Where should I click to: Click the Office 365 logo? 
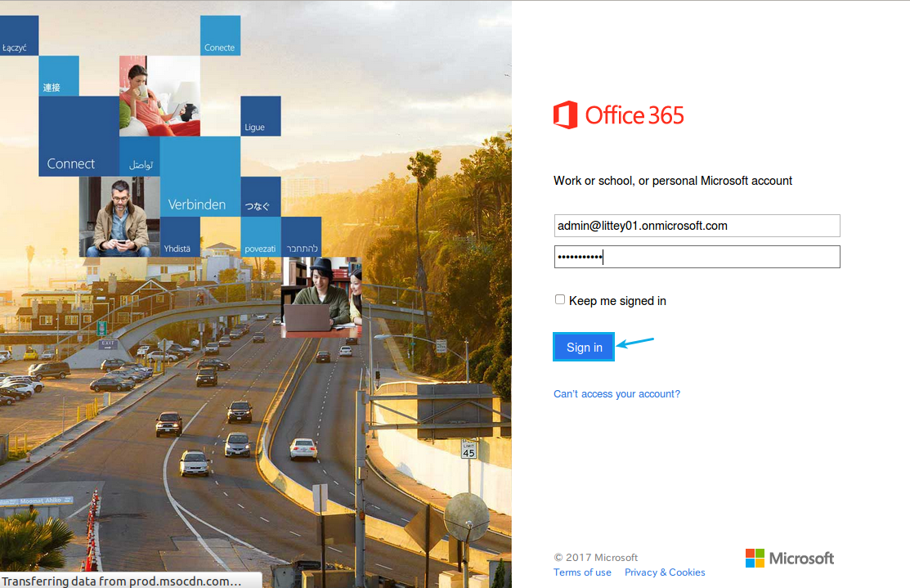tap(619, 115)
